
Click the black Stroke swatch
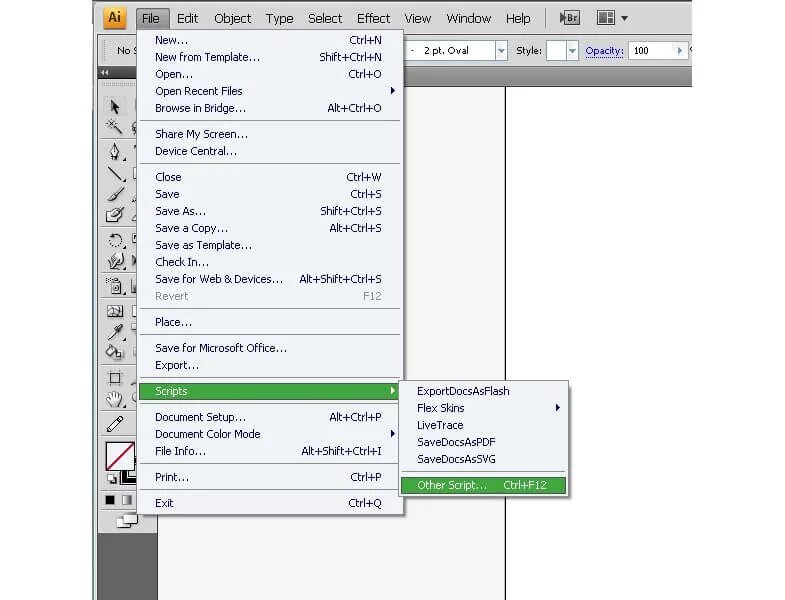pos(129,476)
